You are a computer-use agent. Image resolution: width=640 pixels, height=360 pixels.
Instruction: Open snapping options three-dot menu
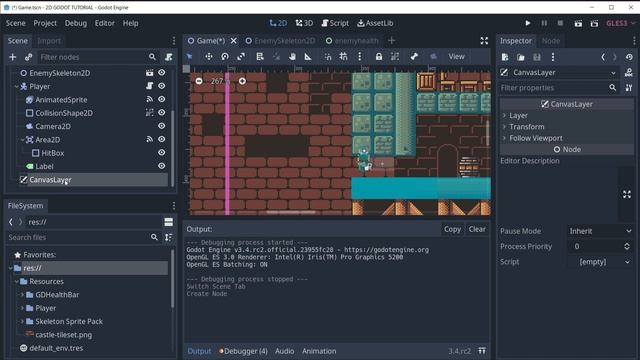click(360, 57)
